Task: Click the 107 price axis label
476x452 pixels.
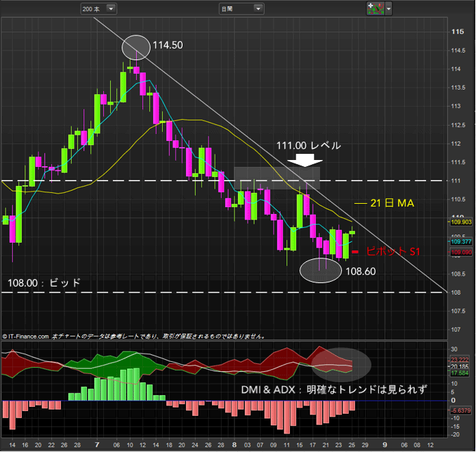Action: click(455, 330)
